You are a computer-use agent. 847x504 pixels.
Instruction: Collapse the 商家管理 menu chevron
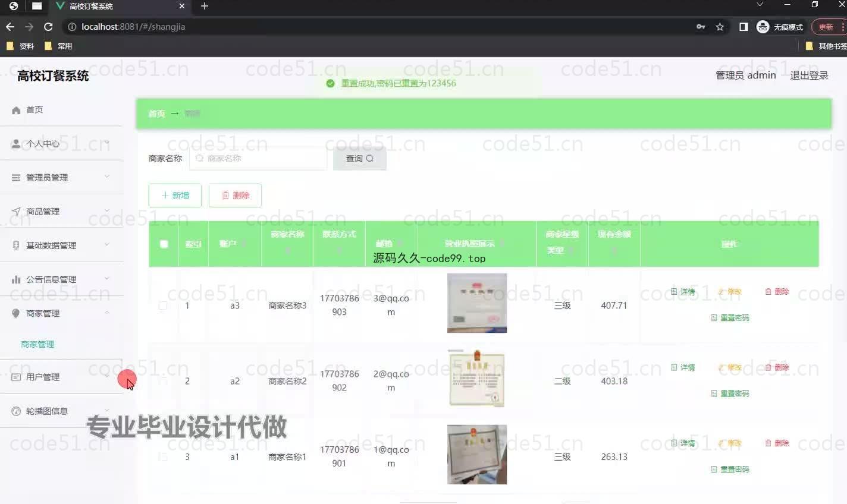[x=107, y=312]
